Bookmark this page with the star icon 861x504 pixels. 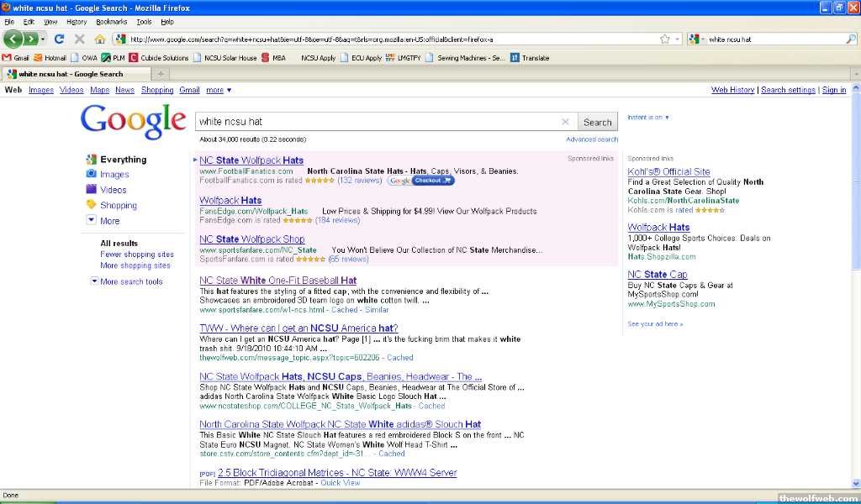(x=665, y=39)
